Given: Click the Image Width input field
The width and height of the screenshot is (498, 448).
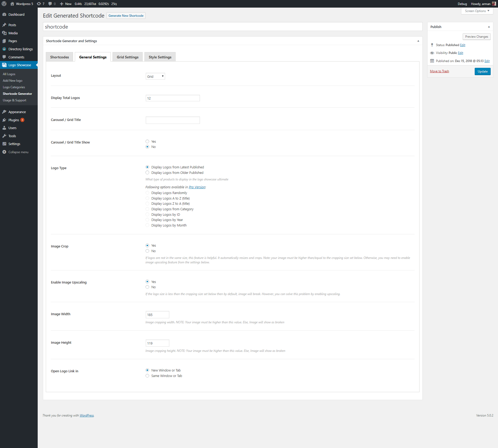Looking at the screenshot, I should [157, 315].
